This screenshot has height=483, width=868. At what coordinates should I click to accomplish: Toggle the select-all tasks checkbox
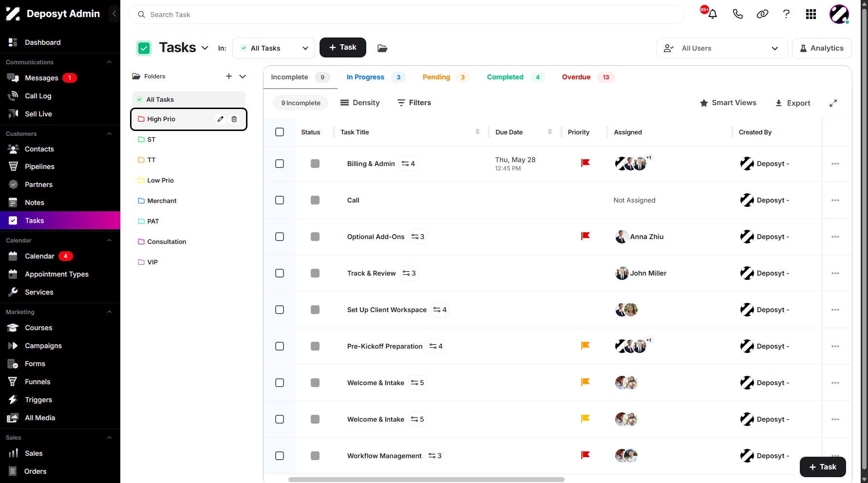(280, 132)
